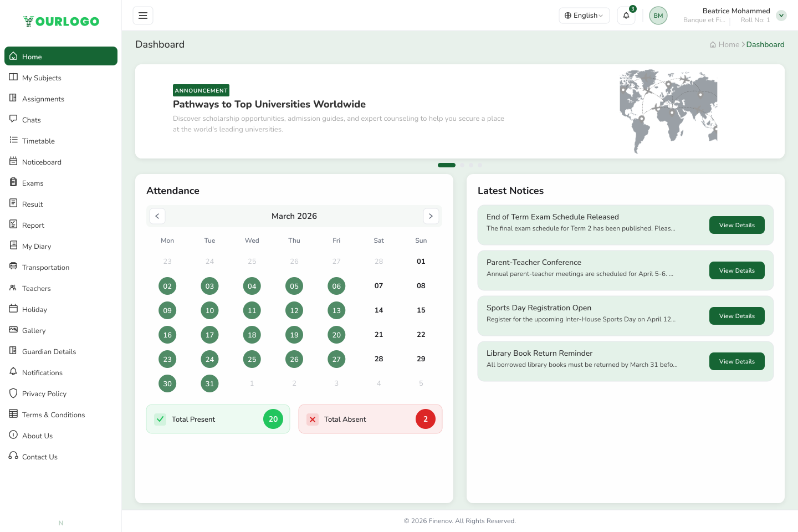
Task: Go to the next month in the calendar
Action: 431,216
